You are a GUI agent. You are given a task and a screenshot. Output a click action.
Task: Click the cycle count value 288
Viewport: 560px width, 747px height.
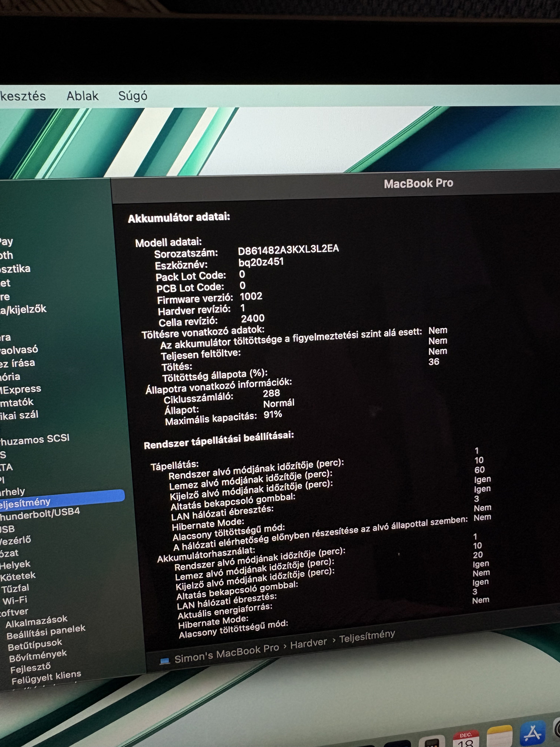point(272,393)
